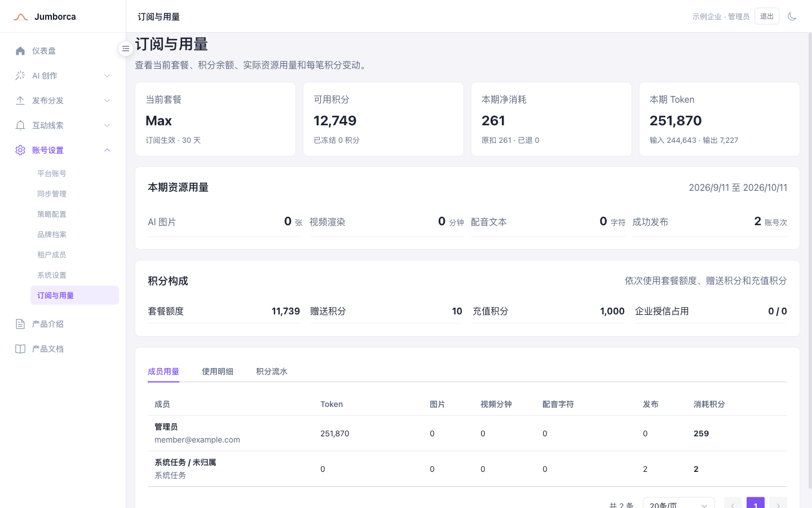Click the 账号设置 gear icon
812x508 pixels.
(x=20, y=150)
